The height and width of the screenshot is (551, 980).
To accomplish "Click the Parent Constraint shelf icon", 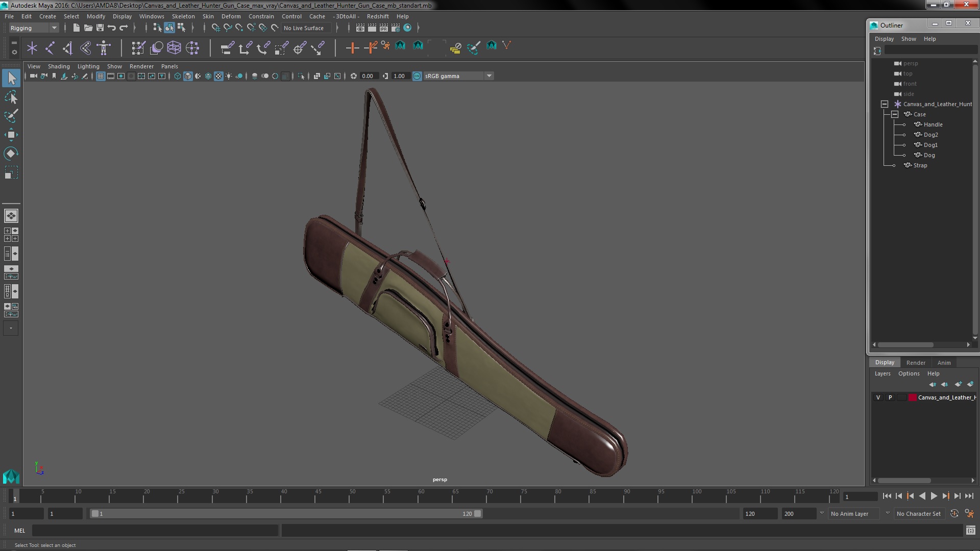I will pos(228,48).
